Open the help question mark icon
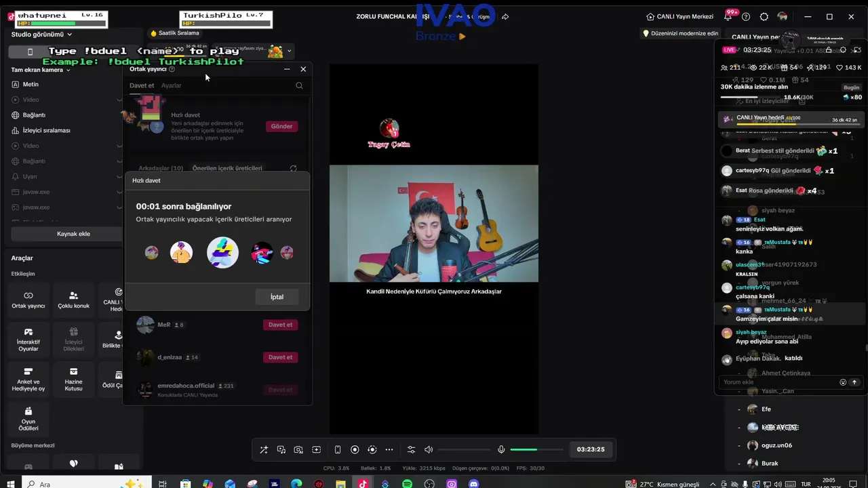Screen dimensions: 868x488 point(746,16)
